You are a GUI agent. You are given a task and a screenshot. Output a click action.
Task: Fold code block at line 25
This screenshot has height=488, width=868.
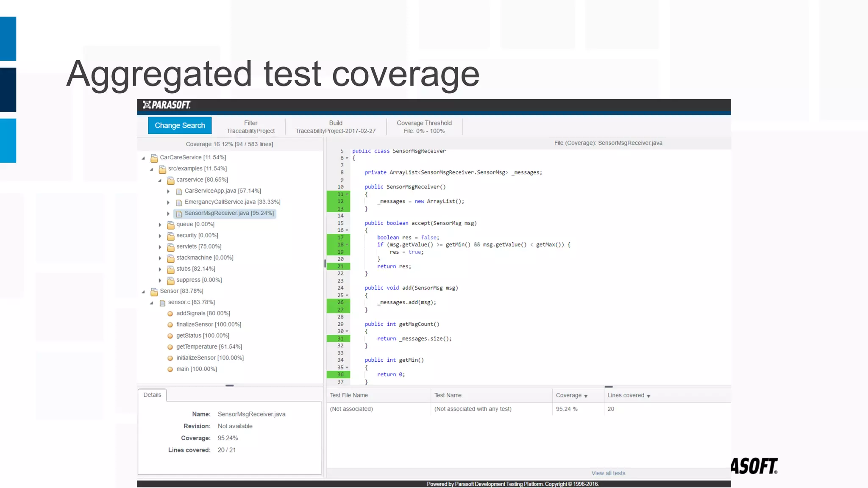pos(347,296)
